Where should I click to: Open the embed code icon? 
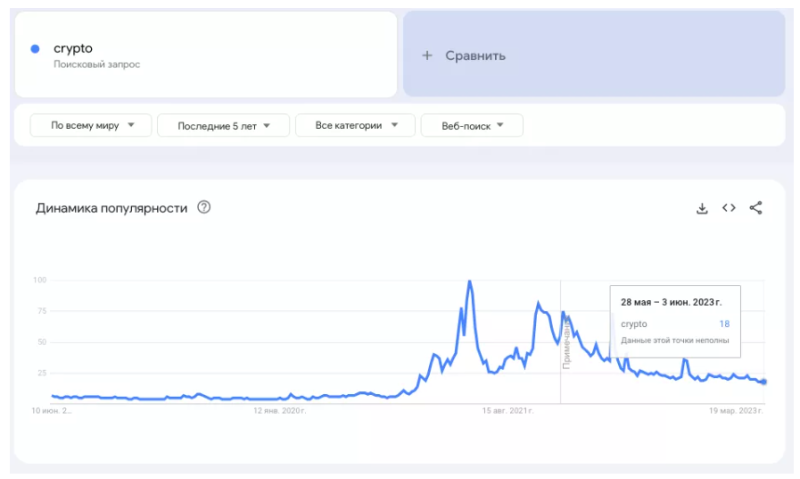click(x=729, y=208)
